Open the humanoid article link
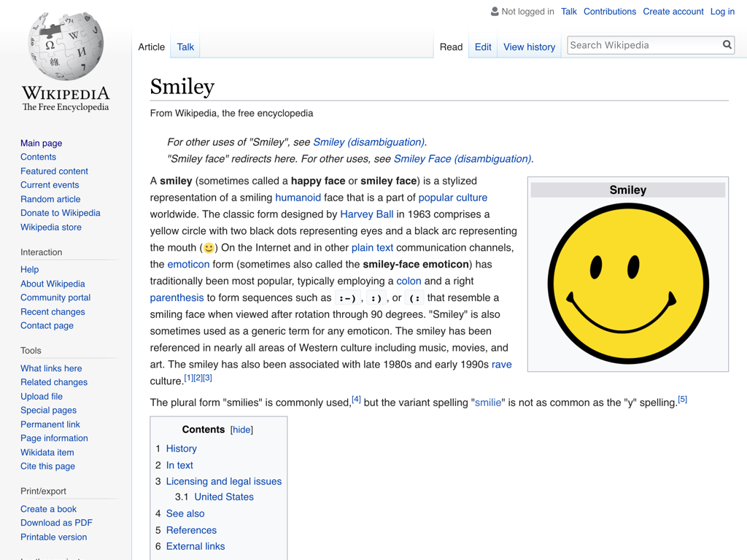The height and width of the screenshot is (560, 747). 298,198
